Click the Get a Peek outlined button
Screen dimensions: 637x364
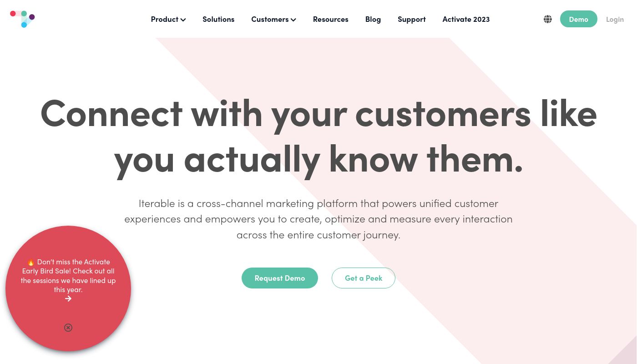point(363,278)
